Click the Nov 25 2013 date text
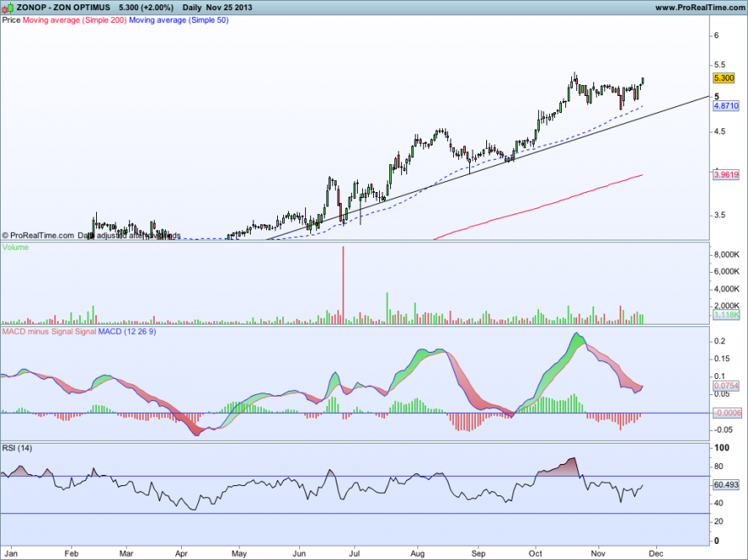Image resolution: width=748 pixels, height=560 pixels. click(229, 8)
